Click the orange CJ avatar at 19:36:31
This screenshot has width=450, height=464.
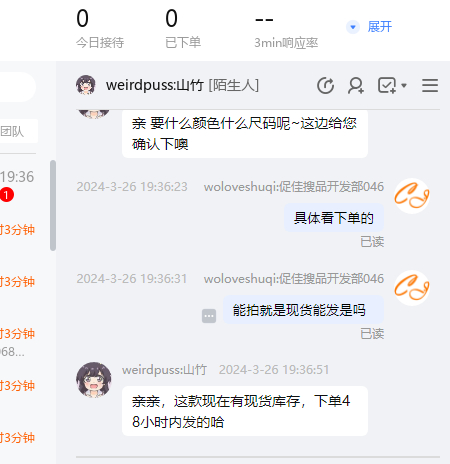point(412,288)
